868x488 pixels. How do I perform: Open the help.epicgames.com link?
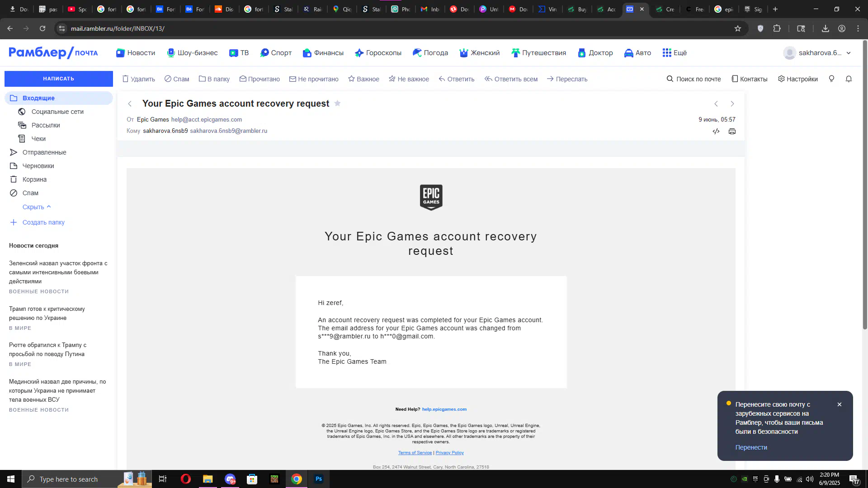pos(444,409)
